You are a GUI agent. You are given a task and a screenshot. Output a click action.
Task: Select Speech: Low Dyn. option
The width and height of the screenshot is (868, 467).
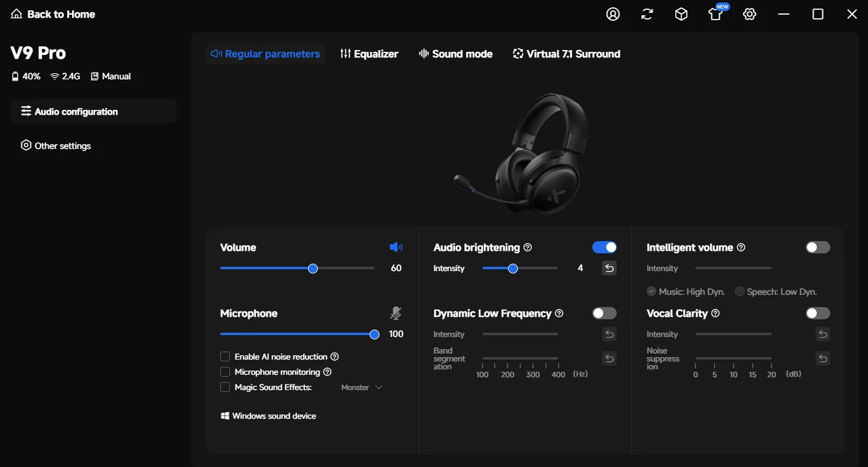(x=776, y=292)
